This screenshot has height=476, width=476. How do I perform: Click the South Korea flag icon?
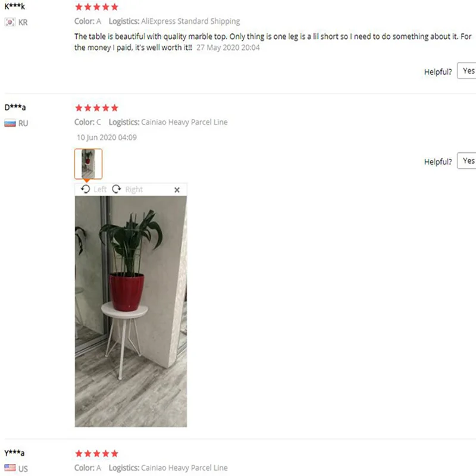pos(10,22)
